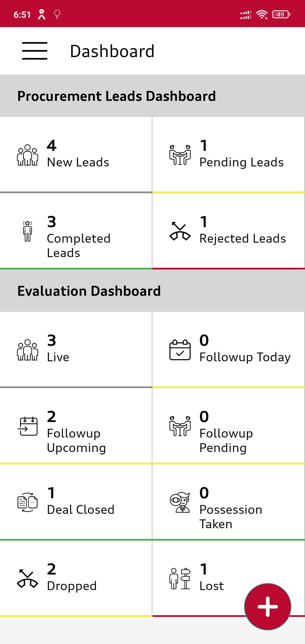View the 4 New Leads count
Screen dimensions: 305x644
52,145
